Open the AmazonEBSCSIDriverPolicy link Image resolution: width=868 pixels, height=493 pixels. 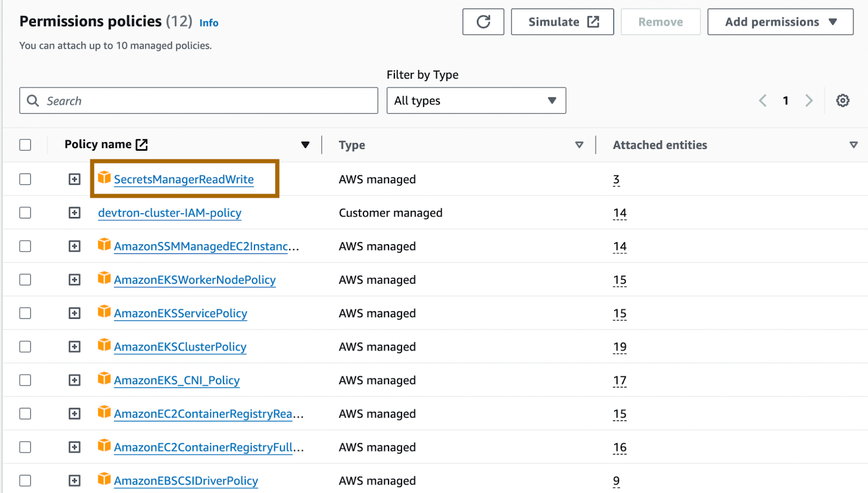point(186,481)
